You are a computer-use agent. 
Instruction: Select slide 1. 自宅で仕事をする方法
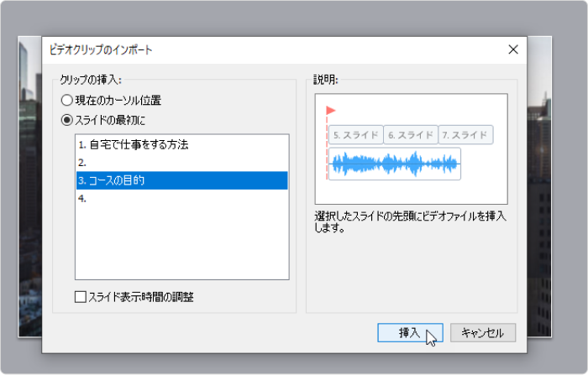tap(182, 144)
